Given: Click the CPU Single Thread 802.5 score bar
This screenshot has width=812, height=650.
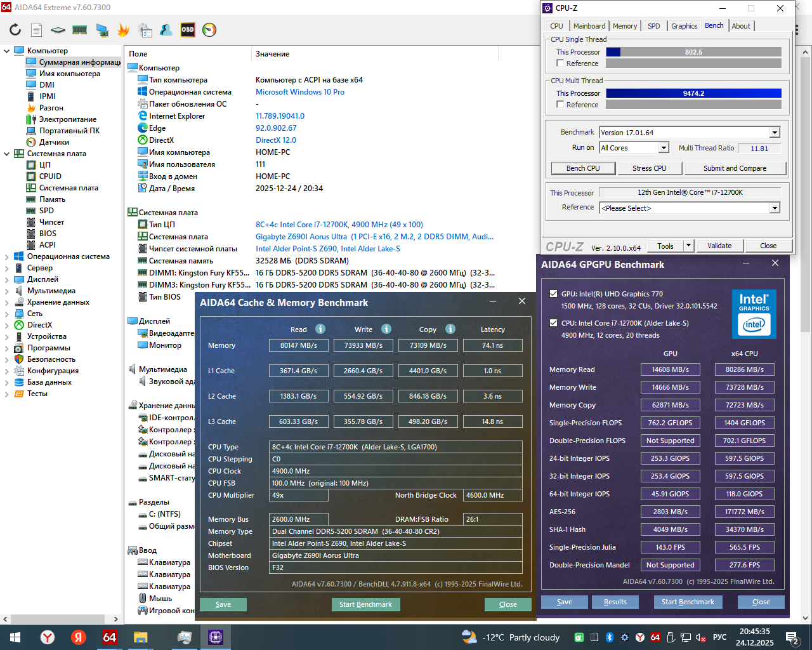Looking at the screenshot, I should click(x=693, y=52).
